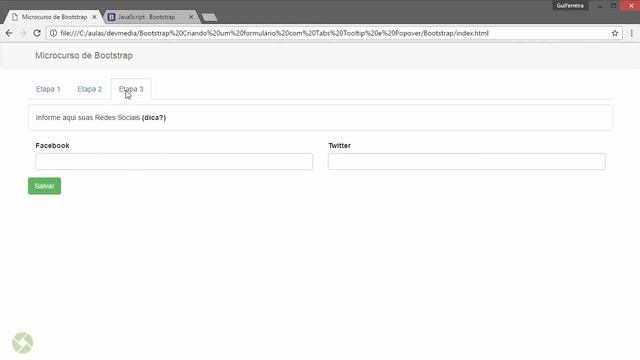This screenshot has width=640, height=360.
Task: Click the GuiFerreira profile button
Action: click(x=570, y=5)
